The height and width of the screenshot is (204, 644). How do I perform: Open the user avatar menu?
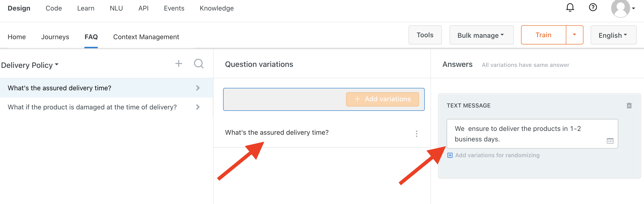[623, 8]
